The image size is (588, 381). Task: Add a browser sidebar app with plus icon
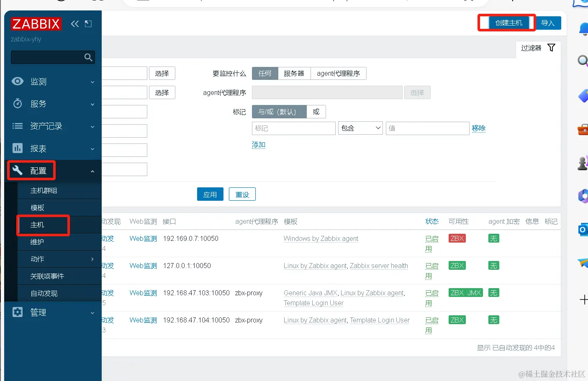click(x=584, y=299)
